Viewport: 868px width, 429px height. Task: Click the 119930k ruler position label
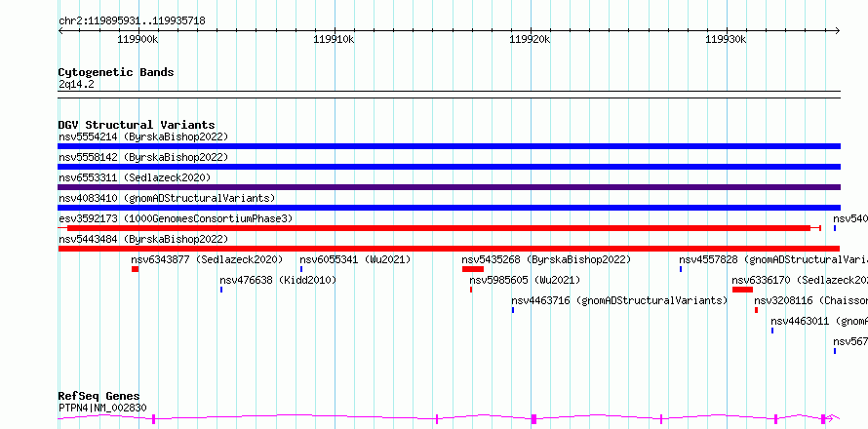[726, 39]
